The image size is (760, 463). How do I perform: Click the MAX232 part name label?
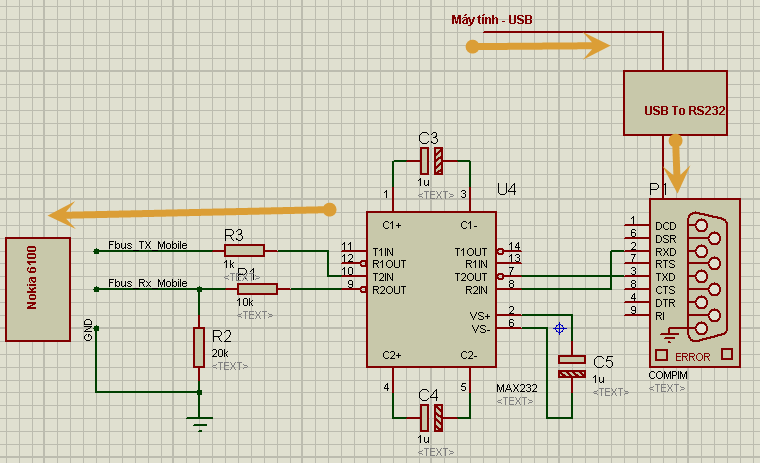(x=517, y=388)
